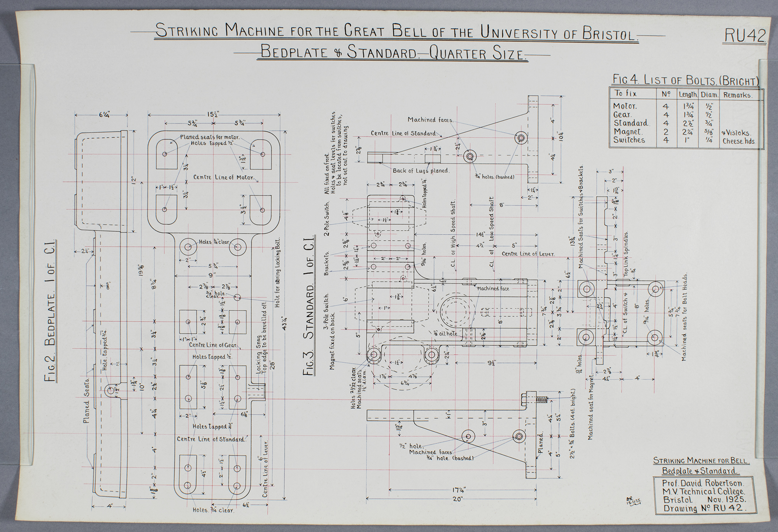778x532 pixels.
Task: Click the 'Bedplate & Standard. Quarter Size' subtitle
Action: [x=393, y=52]
